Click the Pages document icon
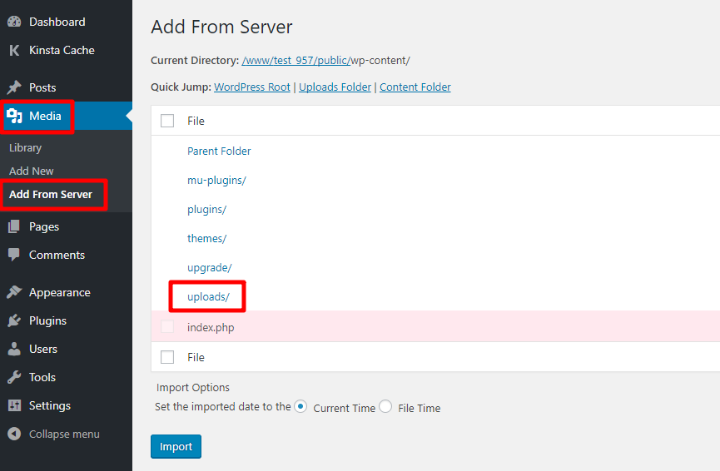The width and height of the screenshot is (720, 471). [x=14, y=226]
